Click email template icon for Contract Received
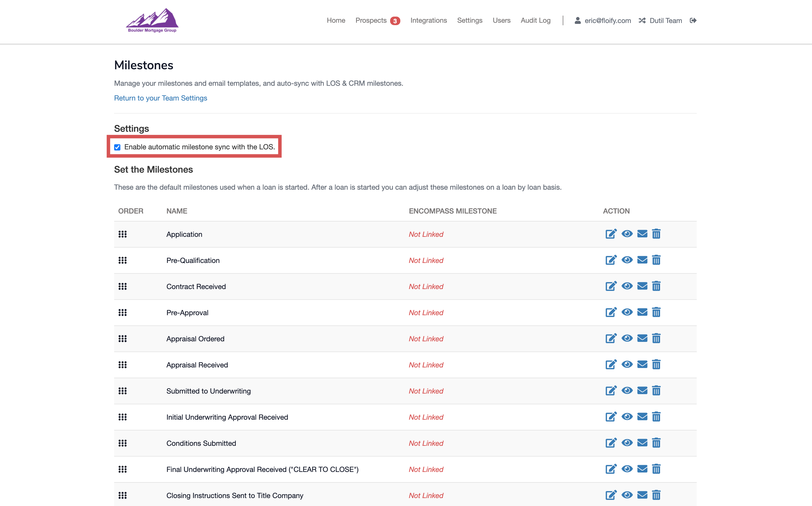This screenshot has width=812, height=506. tap(642, 286)
